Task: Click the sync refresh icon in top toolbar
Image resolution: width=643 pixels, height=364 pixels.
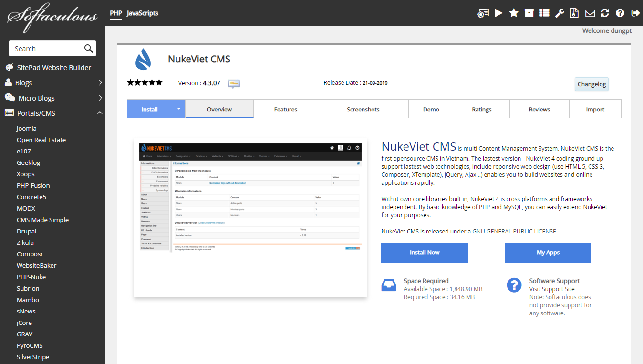Action: point(605,13)
